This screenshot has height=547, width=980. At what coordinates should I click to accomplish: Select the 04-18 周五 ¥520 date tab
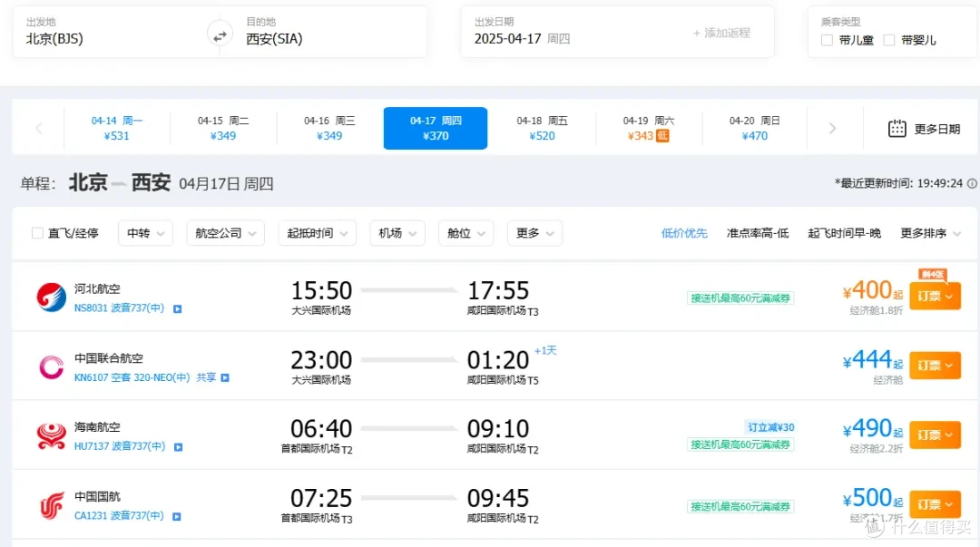(x=542, y=128)
